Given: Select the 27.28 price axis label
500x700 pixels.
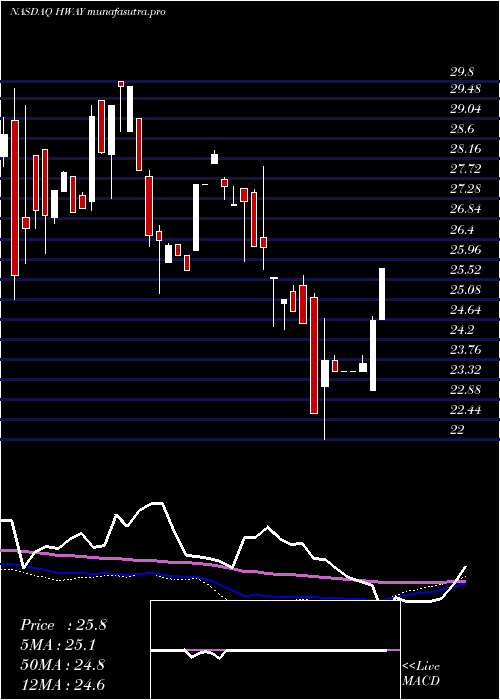Looking at the screenshot, I should click(465, 189).
